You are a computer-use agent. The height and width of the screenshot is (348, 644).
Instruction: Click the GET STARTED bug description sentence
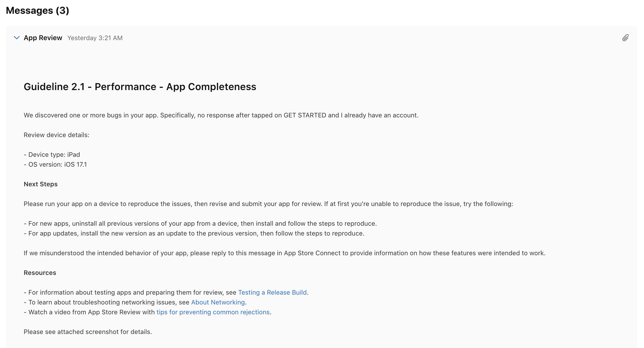pyautogui.click(x=221, y=115)
